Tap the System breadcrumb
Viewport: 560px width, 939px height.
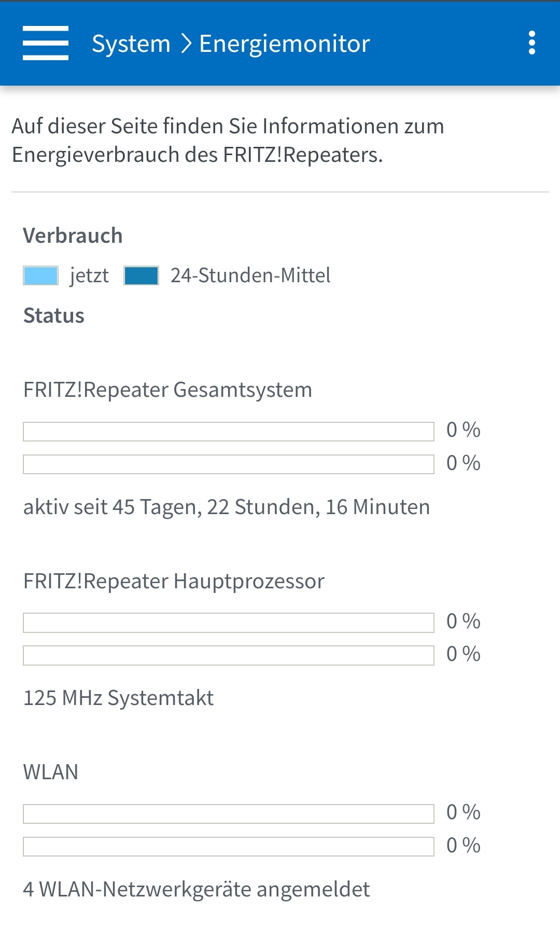tap(131, 44)
